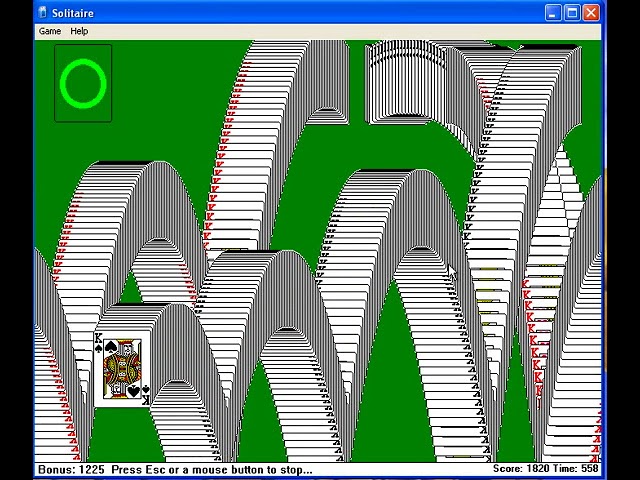Close the Solitaire window

pyautogui.click(x=591, y=13)
